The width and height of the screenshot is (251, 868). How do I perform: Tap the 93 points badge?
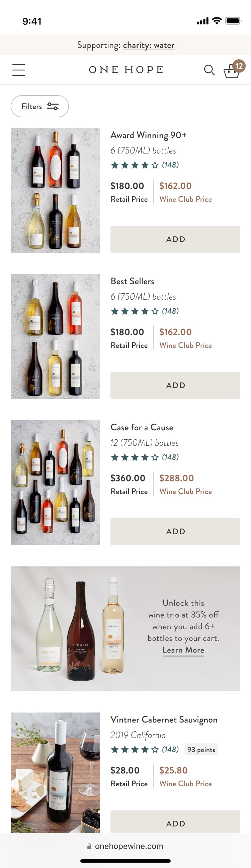tap(201, 749)
